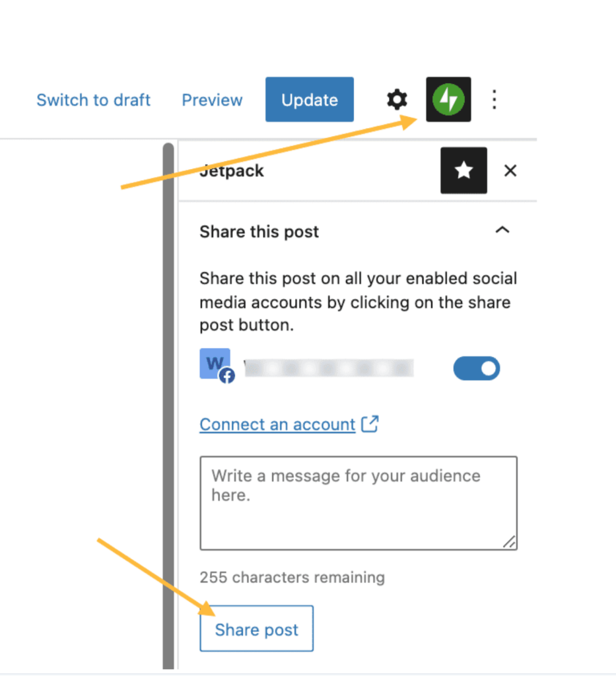Click the Share post button

coord(256,628)
